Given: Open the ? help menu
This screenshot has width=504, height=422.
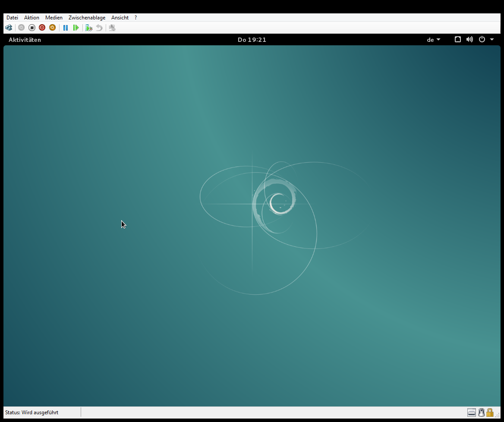Looking at the screenshot, I should 135,18.
